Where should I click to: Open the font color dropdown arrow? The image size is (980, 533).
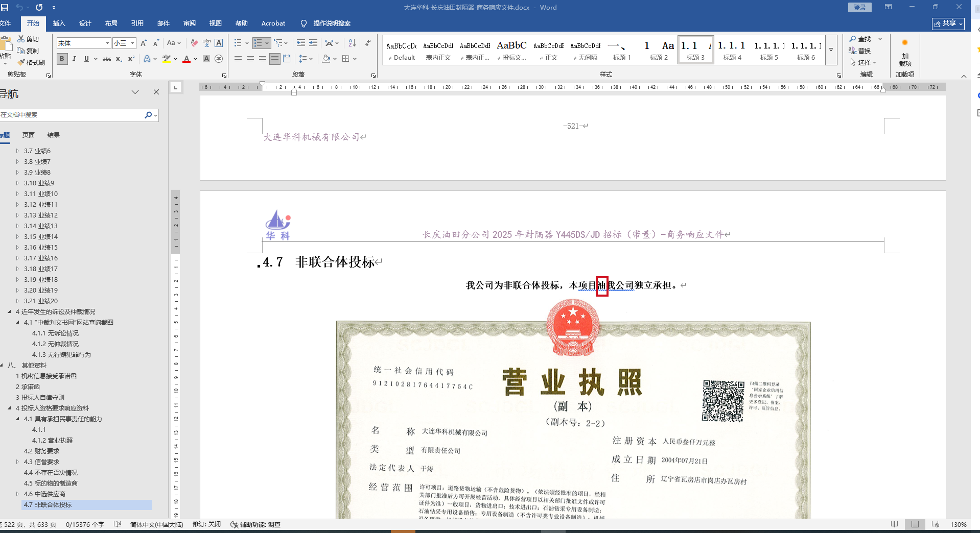point(196,59)
